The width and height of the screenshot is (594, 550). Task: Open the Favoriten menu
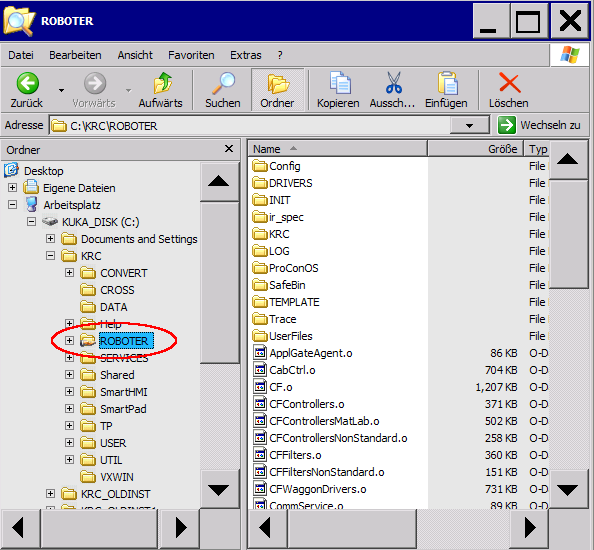[191, 55]
